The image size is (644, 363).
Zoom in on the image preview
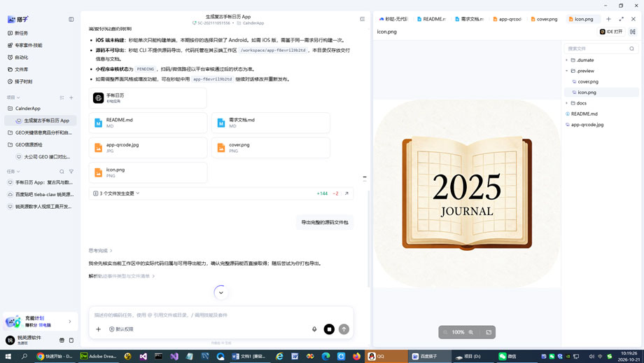470,332
